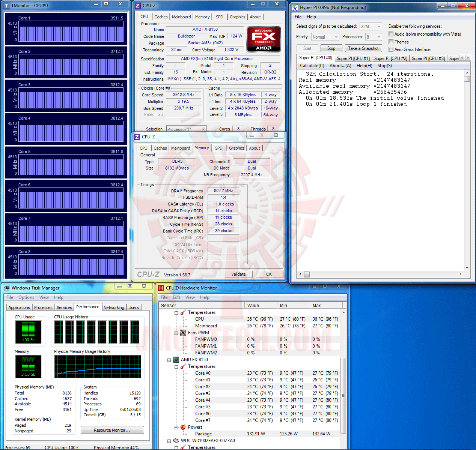Screen dimensions: 476x450
Task: Click Hyper PI tab strip right scroll arrow
Action: click(468, 58)
